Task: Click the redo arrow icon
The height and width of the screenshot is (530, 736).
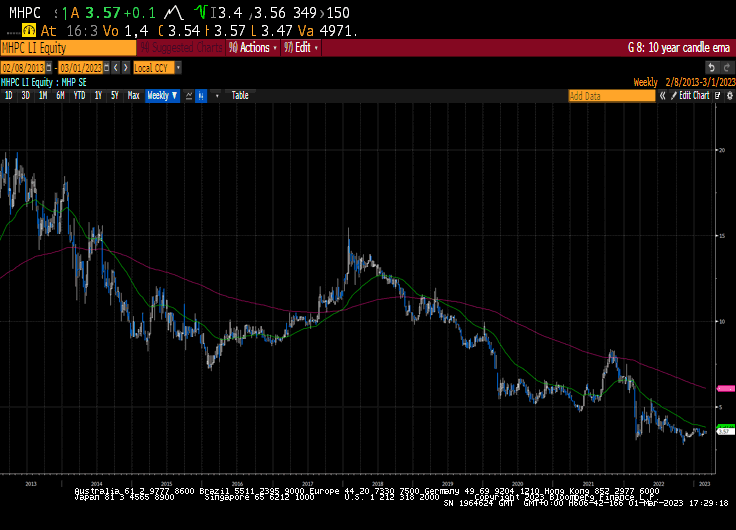Action: 726,68
